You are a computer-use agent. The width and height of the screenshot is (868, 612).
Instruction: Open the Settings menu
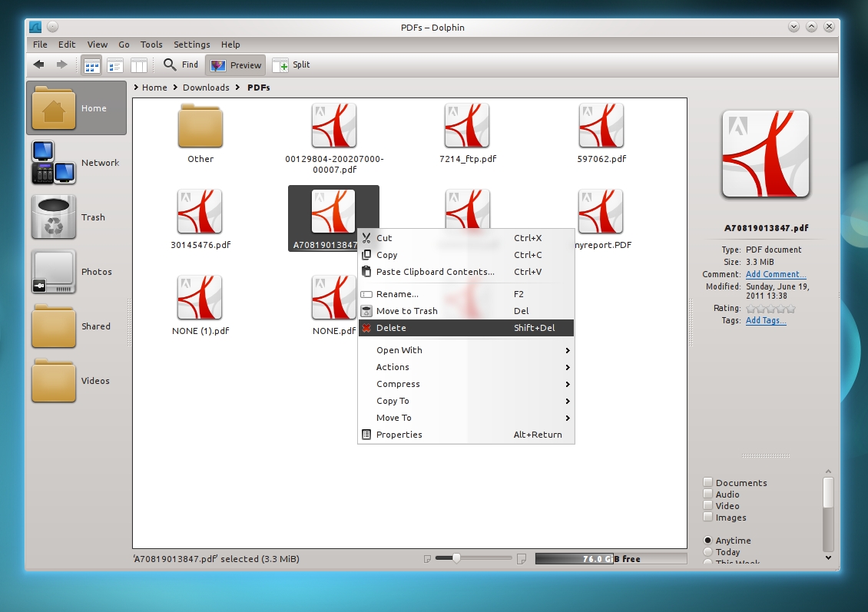click(x=191, y=45)
